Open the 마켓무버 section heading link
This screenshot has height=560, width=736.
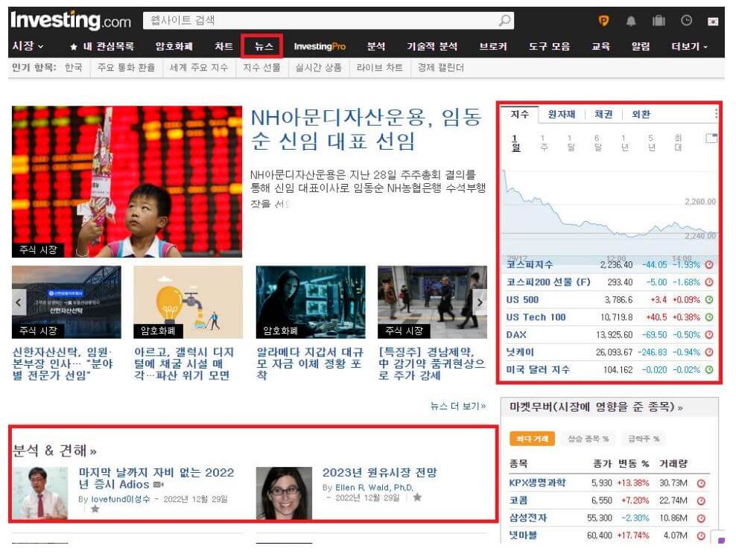pos(596,407)
